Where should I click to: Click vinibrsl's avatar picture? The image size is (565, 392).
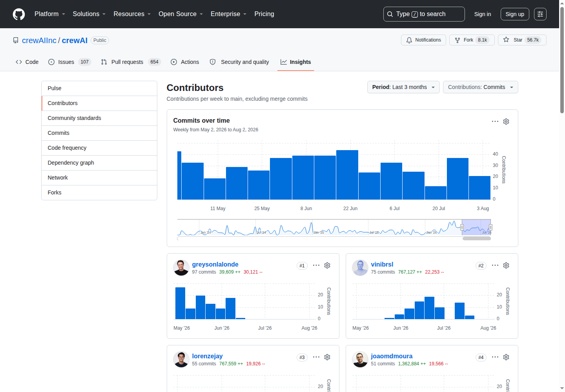point(360,268)
